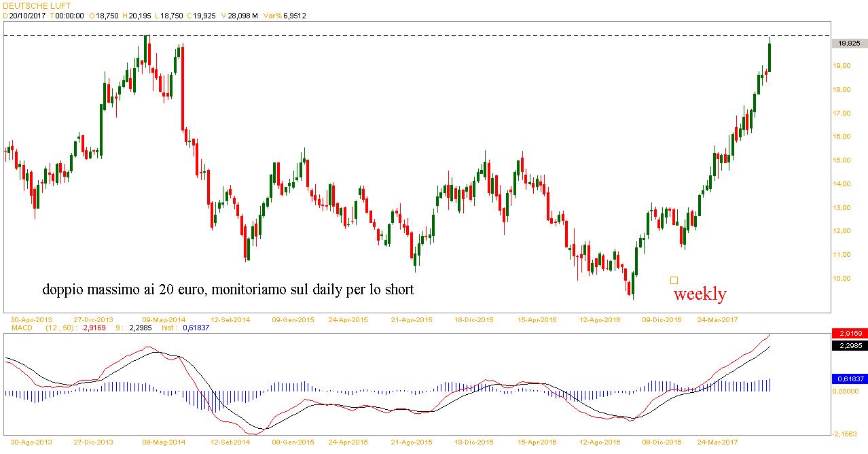Select the red 2,9169 MACD value tag
Image resolution: width=868 pixels, height=454 pixels.
pyautogui.click(x=849, y=334)
